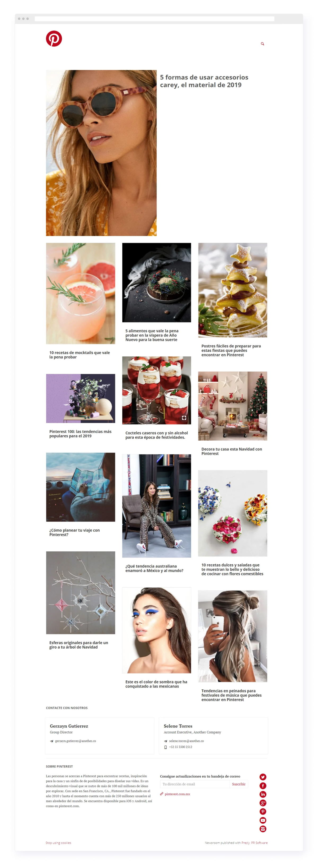Open the Google Plus social icon
This screenshot has height=868, width=318.
click(x=263, y=803)
